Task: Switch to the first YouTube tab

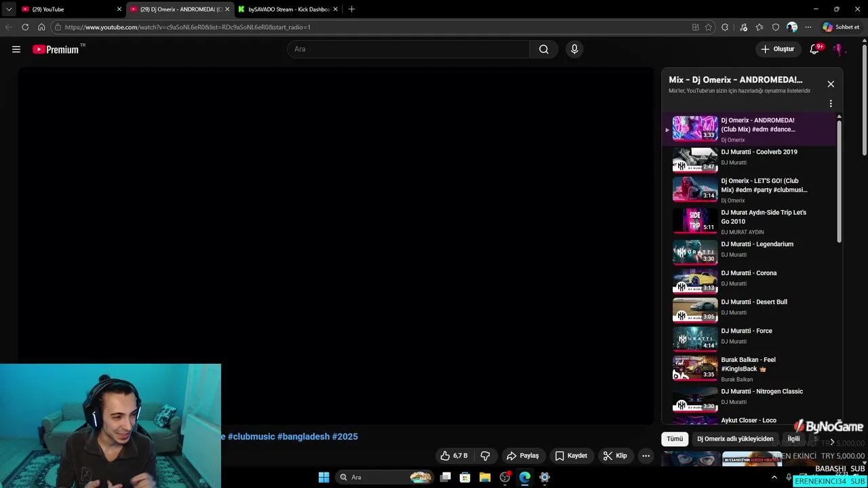Action: [71, 9]
